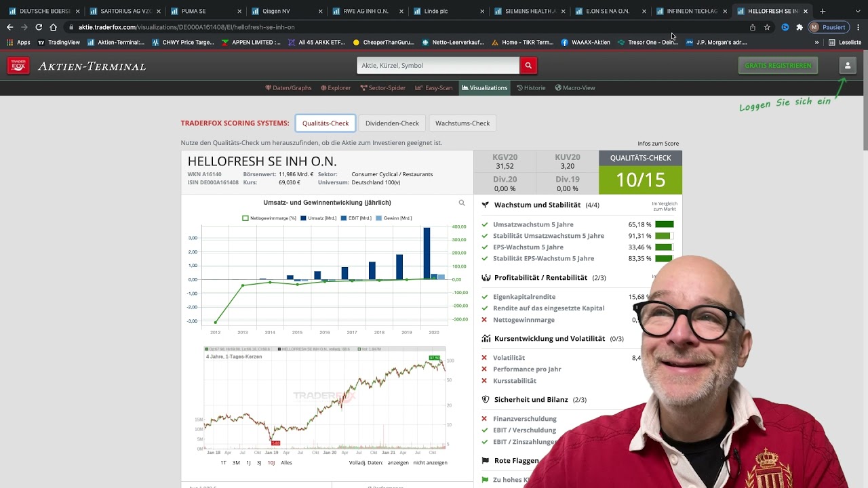This screenshot has width=868, height=488.
Task: Open the Sector-Spider navigation item
Action: coord(382,87)
